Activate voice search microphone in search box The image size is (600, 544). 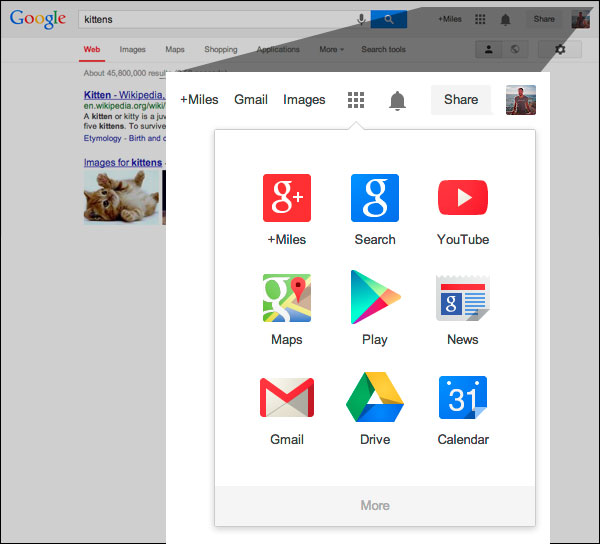[361, 19]
